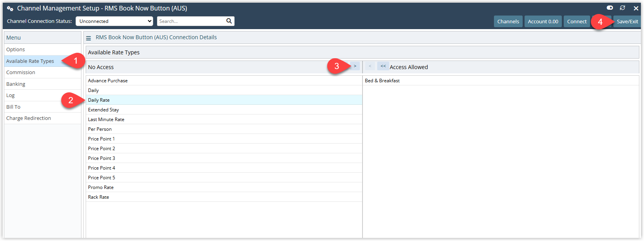Select Bed & Breakfast in Access Allowed
Viewport: 644px width, 241px height.
pos(501,80)
